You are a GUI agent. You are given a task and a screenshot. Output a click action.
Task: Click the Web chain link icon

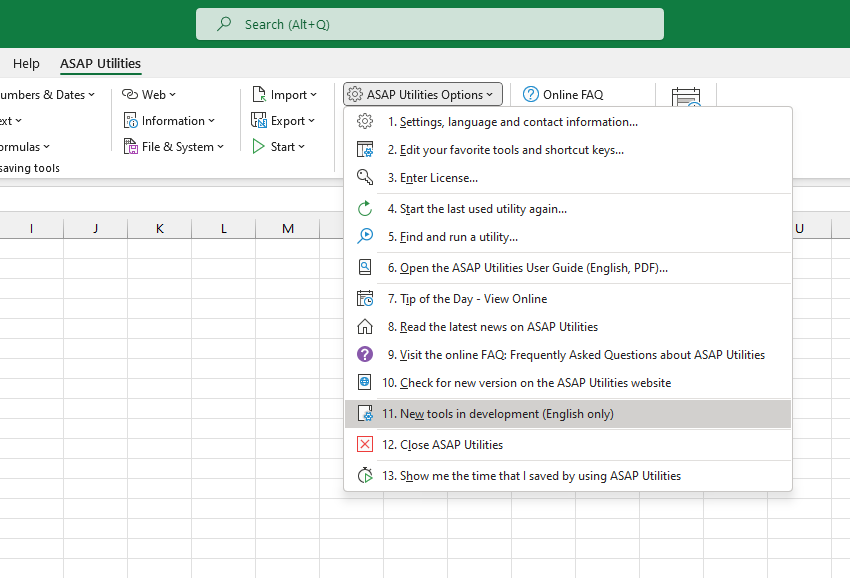130,94
